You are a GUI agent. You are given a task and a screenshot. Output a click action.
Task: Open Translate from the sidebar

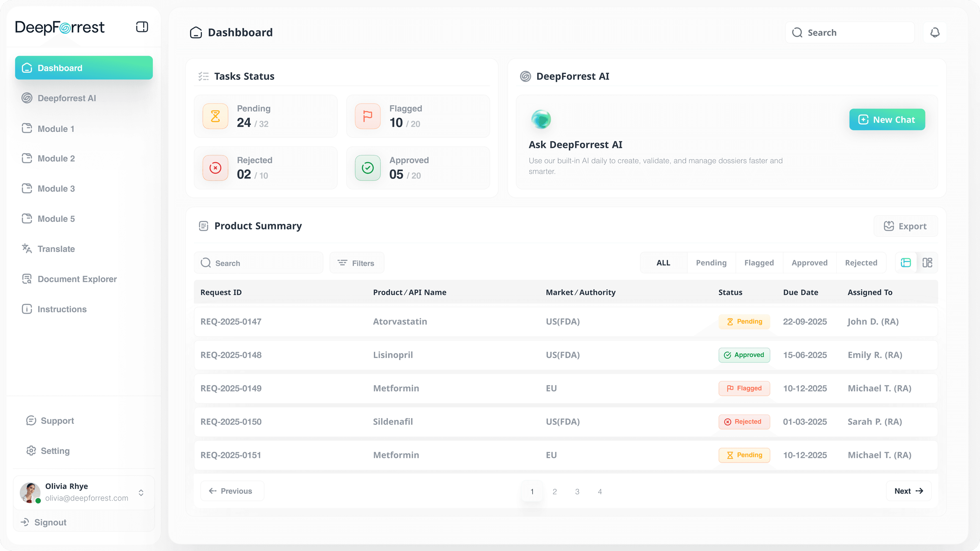coord(56,249)
